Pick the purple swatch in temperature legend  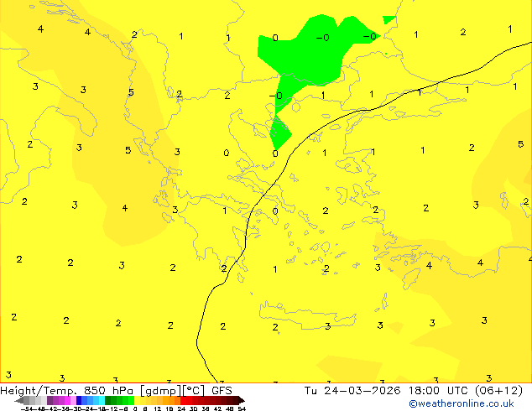[x=54, y=400]
